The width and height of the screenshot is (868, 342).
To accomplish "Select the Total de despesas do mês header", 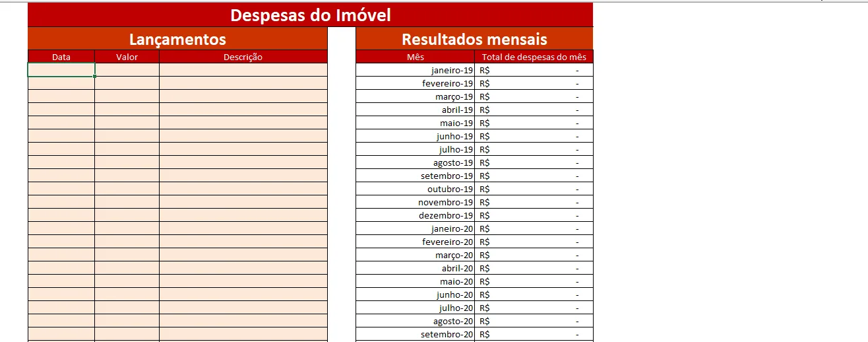I will point(534,57).
